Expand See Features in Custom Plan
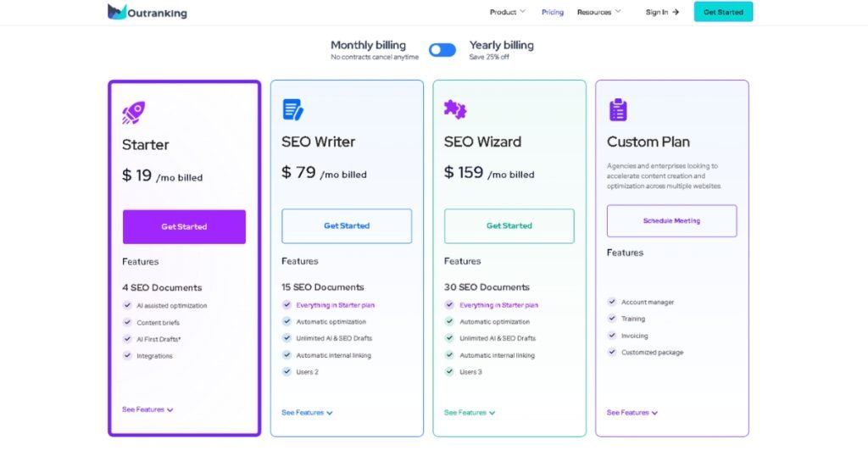The width and height of the screenshot is (868, 456). 632,412
